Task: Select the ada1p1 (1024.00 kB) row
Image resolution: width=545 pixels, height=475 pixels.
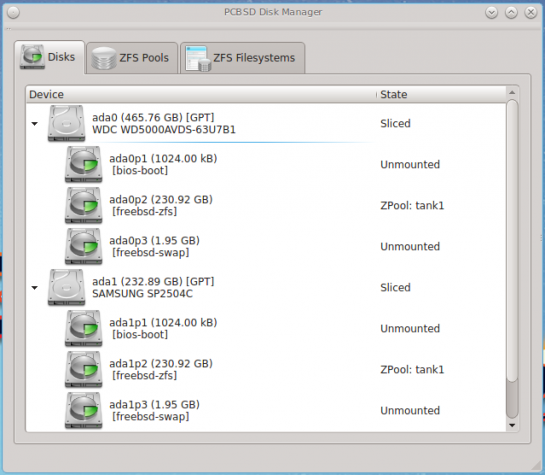Action: 266,328
